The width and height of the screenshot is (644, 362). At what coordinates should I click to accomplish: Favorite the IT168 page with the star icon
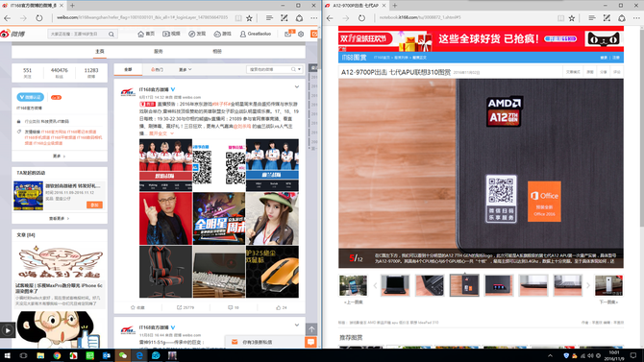click(x=572, y=18)
